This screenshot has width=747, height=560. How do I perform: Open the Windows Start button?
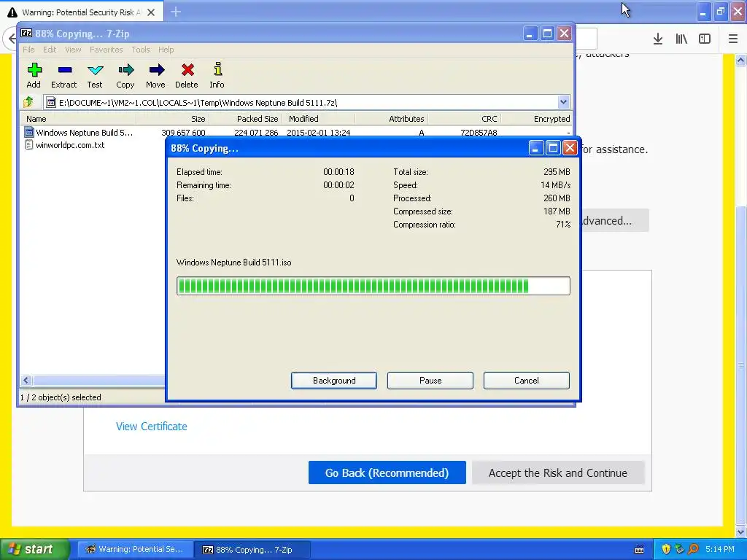[x=34, y=549]
